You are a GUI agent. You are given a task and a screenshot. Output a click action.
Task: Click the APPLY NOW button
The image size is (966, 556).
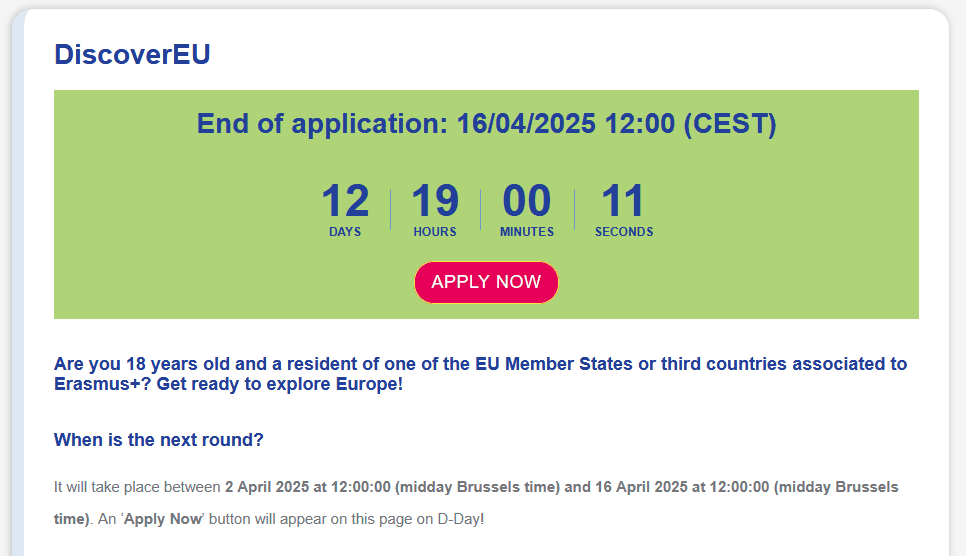click(486, 282)
